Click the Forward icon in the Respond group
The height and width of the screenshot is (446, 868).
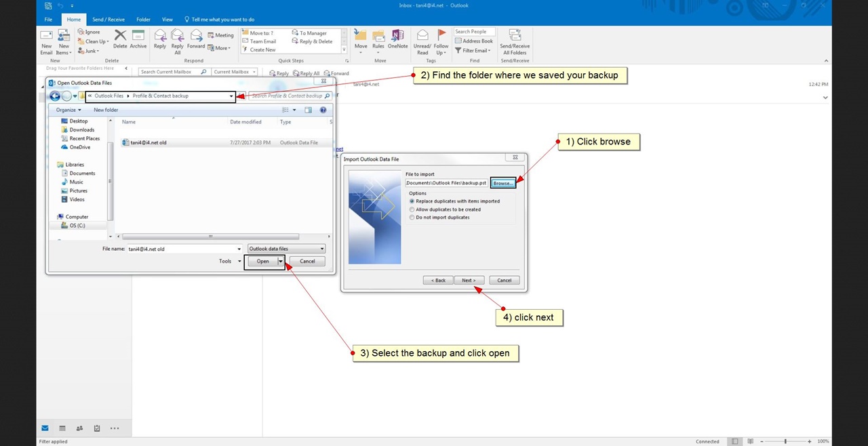click(196, 35)
